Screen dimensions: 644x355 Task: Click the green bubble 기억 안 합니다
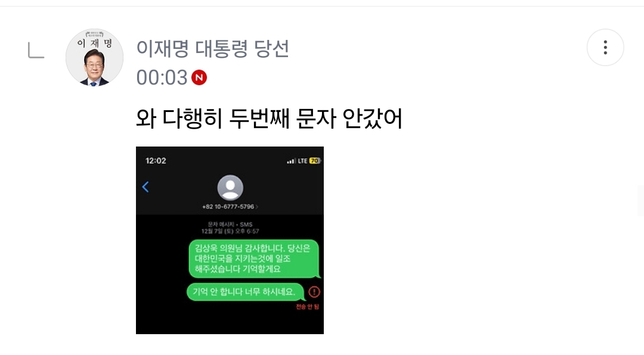pyautogui.click(x=246, y=292)
